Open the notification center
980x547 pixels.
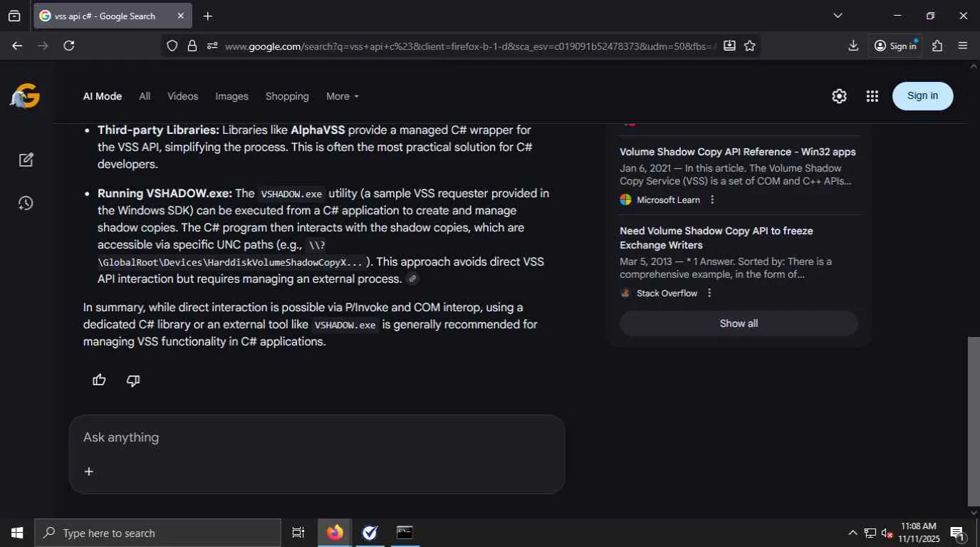point(957,533)
